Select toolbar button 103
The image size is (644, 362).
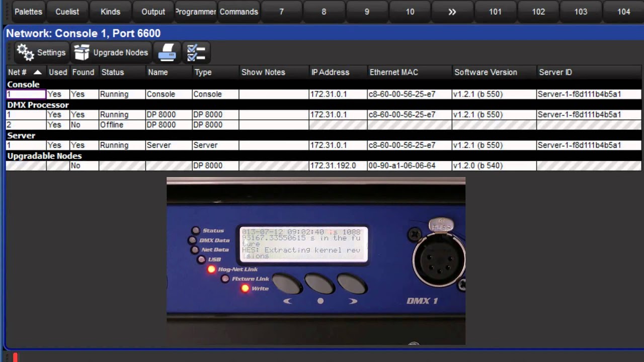(x=581, y=12)
